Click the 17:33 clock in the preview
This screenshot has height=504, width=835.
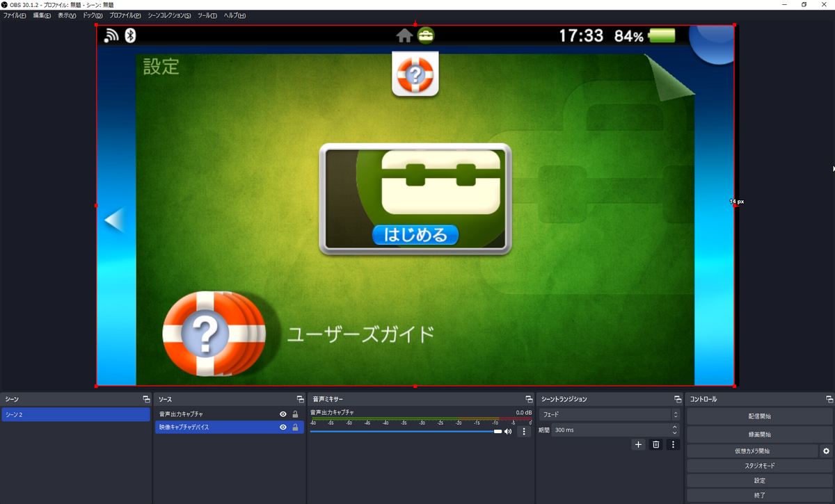pos(581,35)
